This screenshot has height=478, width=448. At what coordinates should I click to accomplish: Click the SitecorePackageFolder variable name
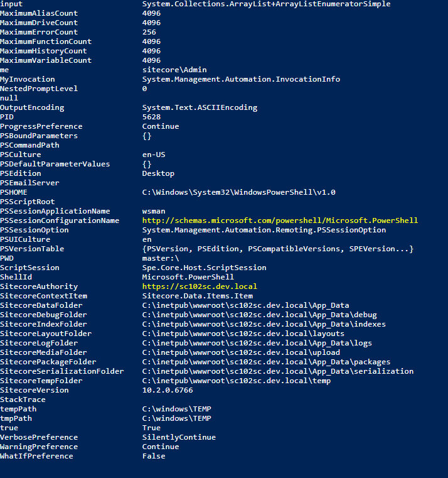tap(48, 362)
